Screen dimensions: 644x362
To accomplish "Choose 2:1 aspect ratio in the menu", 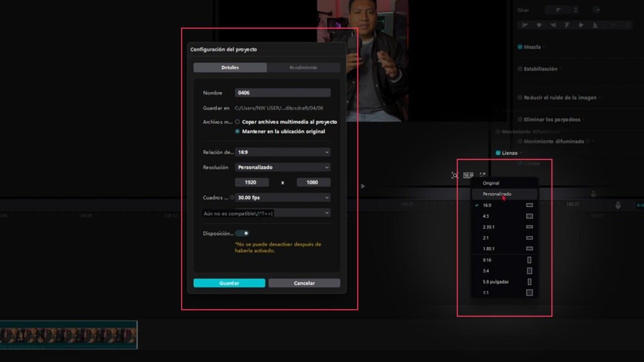I will [504, 238].
